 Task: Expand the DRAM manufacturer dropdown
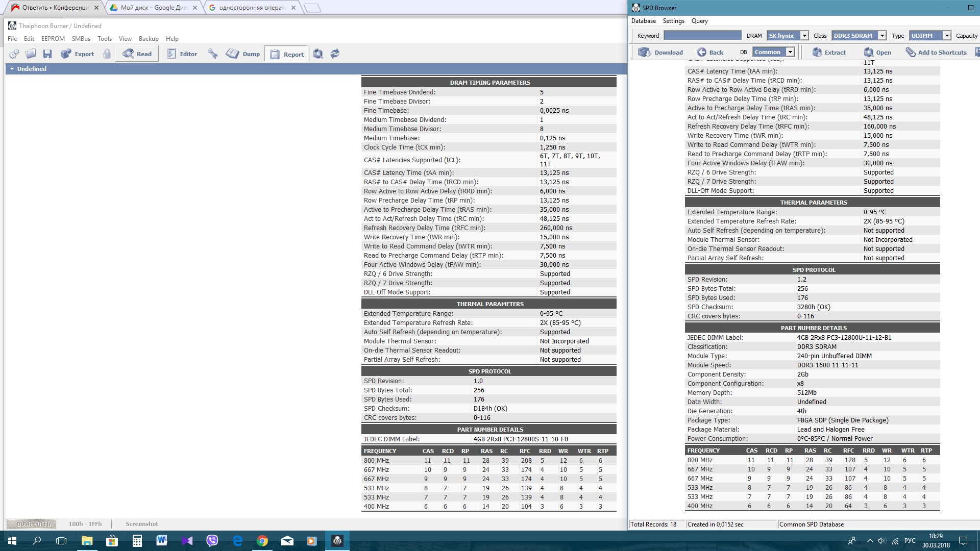(804, 36)
